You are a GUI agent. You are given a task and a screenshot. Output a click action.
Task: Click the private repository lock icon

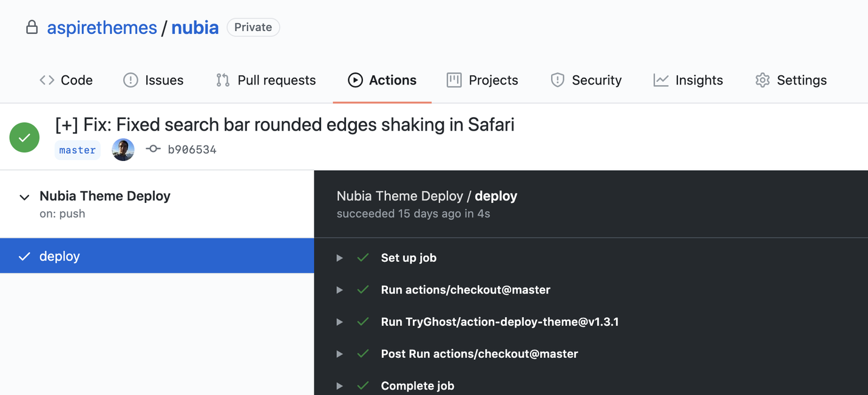pyautogui.click(x=32, y=27)
